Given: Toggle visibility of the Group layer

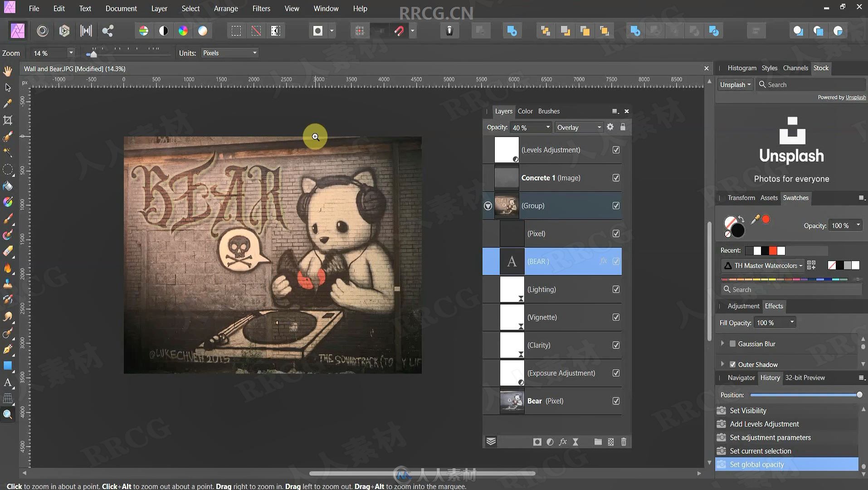Looking at the screenshot, I should pyautogui.click(x=616, y=206).
